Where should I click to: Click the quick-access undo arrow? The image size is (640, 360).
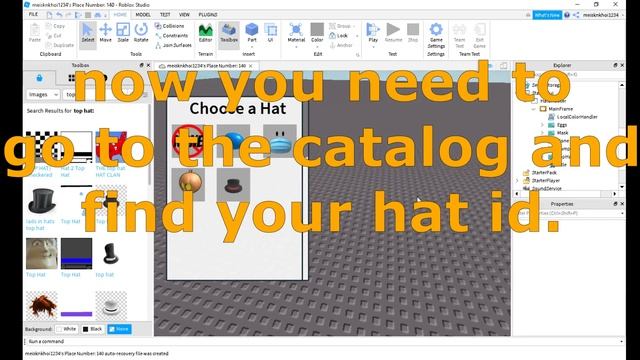click(59, 15)
